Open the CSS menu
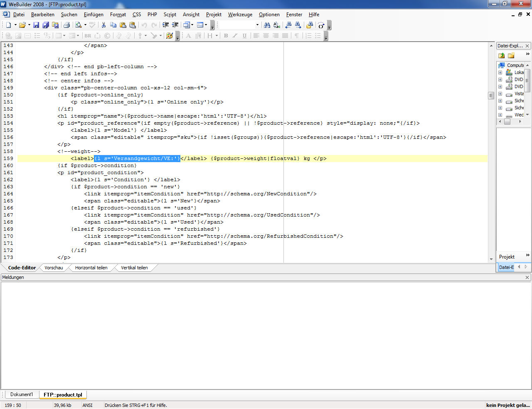 (137, 15)
